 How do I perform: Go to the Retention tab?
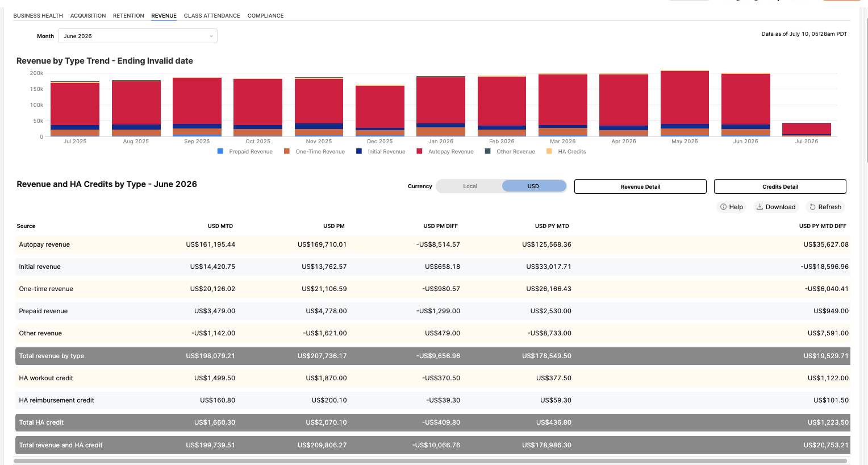(128, 16)
